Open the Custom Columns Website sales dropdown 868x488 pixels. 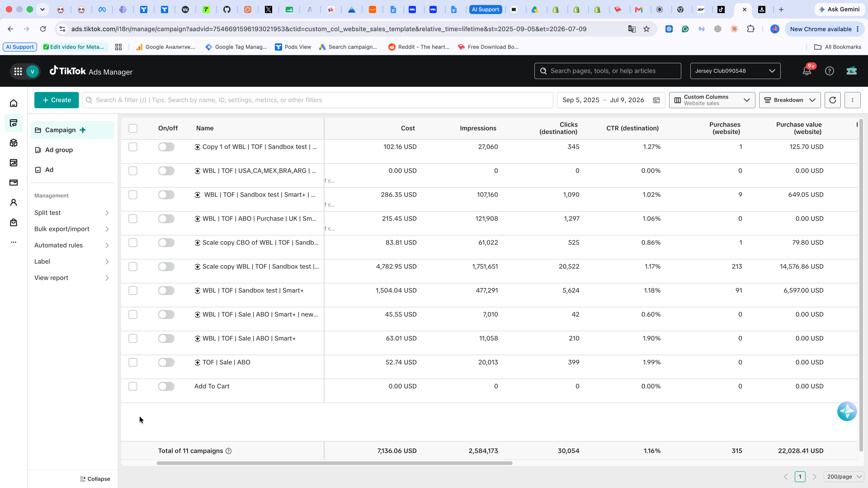pos(712,100)
